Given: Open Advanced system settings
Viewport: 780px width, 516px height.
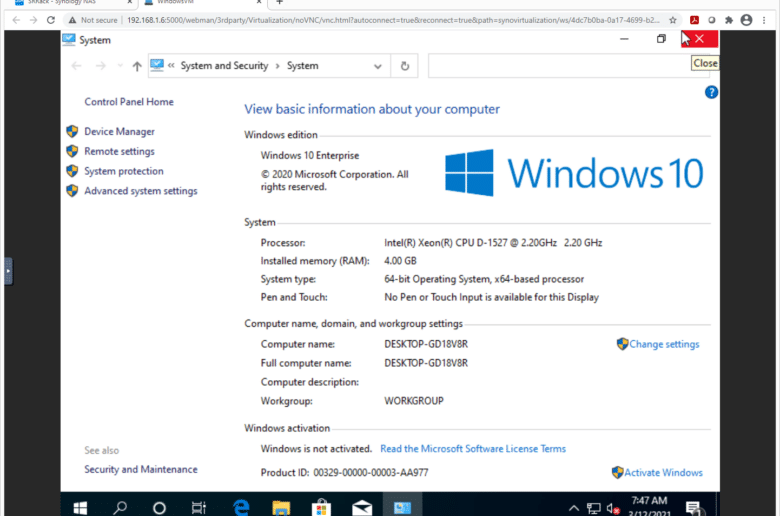Looking at the screenshot, I should tap(141, 191).
